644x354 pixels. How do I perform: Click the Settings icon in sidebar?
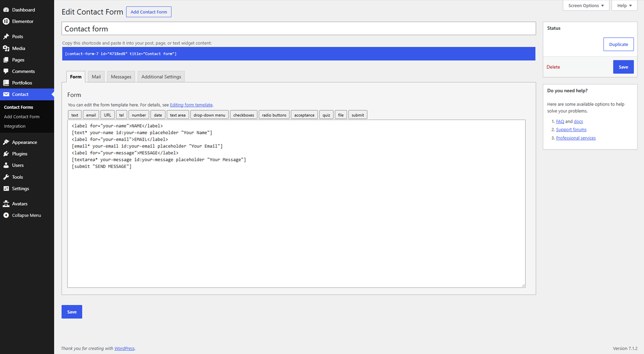(6, 188)
